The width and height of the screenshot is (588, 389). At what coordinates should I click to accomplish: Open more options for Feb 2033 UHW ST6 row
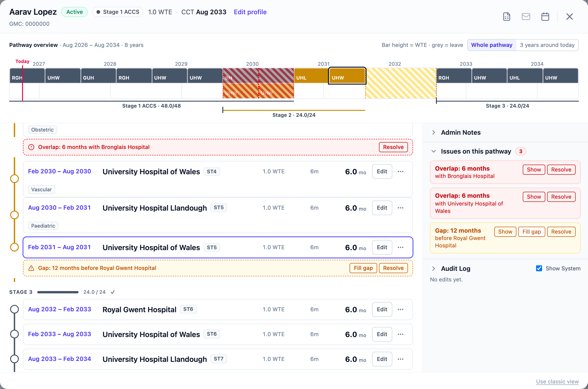[x=400, y=334]
